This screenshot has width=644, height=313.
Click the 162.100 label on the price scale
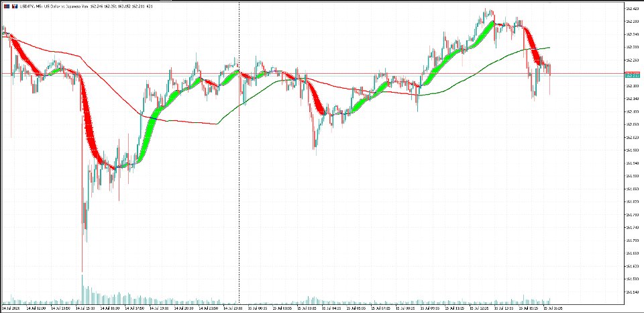[x=632, y=111]
